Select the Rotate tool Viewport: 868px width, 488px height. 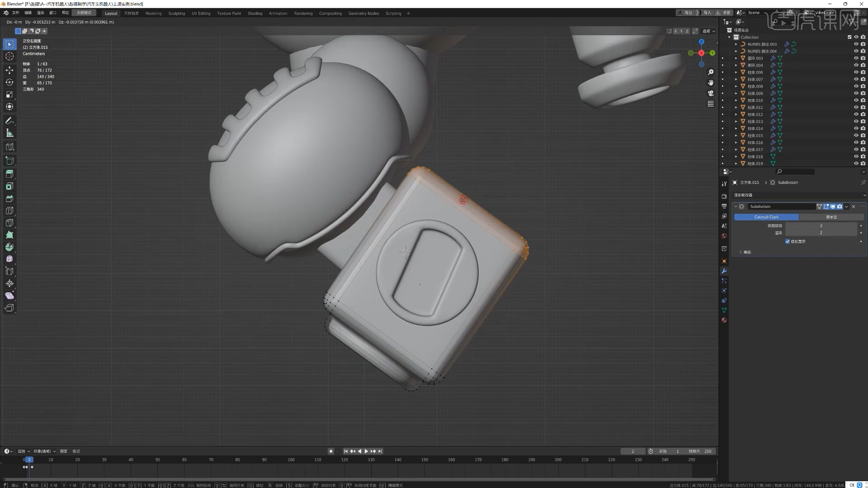[x=9, y=82]
